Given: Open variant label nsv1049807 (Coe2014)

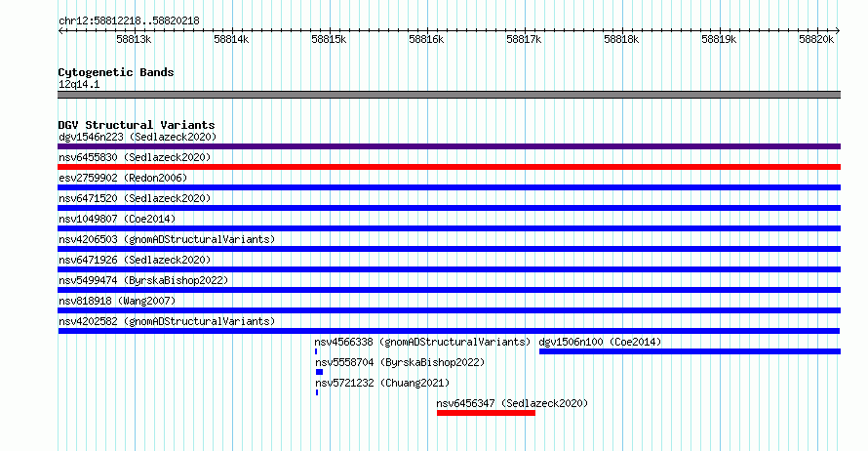Looking at the screenshot, I should tap(117, 219).
